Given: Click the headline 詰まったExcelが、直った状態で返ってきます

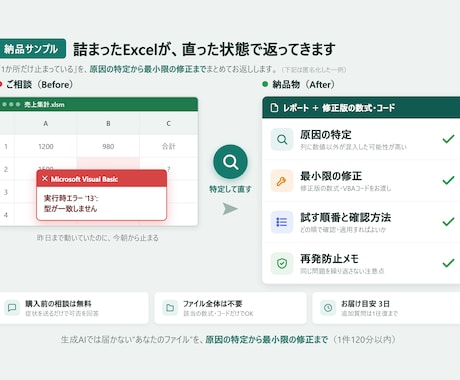Looking at the screenshot, I should 204,49.
